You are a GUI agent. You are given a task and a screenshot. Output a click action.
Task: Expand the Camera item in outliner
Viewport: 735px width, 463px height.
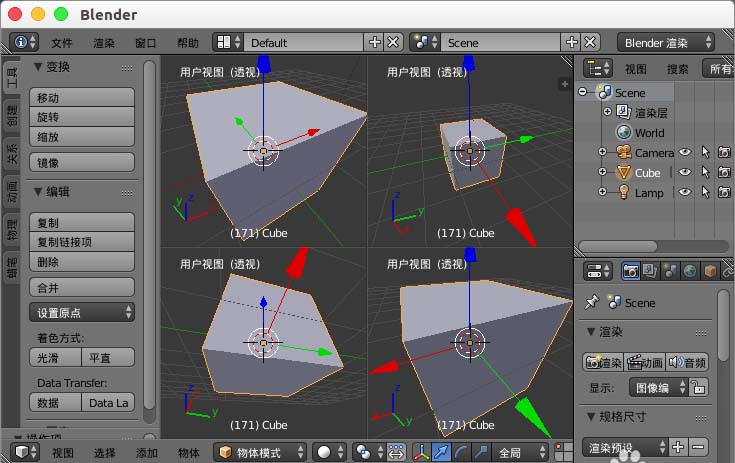602,152
